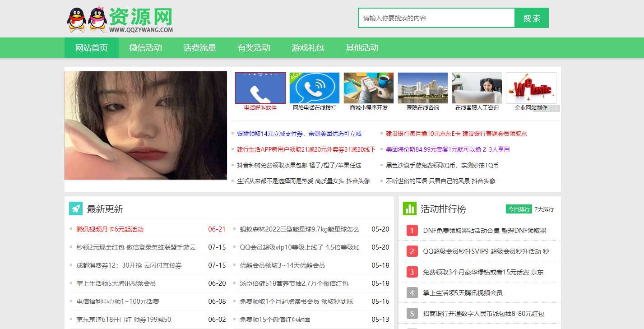
Task: Open the 网络电话在线拨打 green phone tile
Action: pyautogui.click(x=314, y=88)
